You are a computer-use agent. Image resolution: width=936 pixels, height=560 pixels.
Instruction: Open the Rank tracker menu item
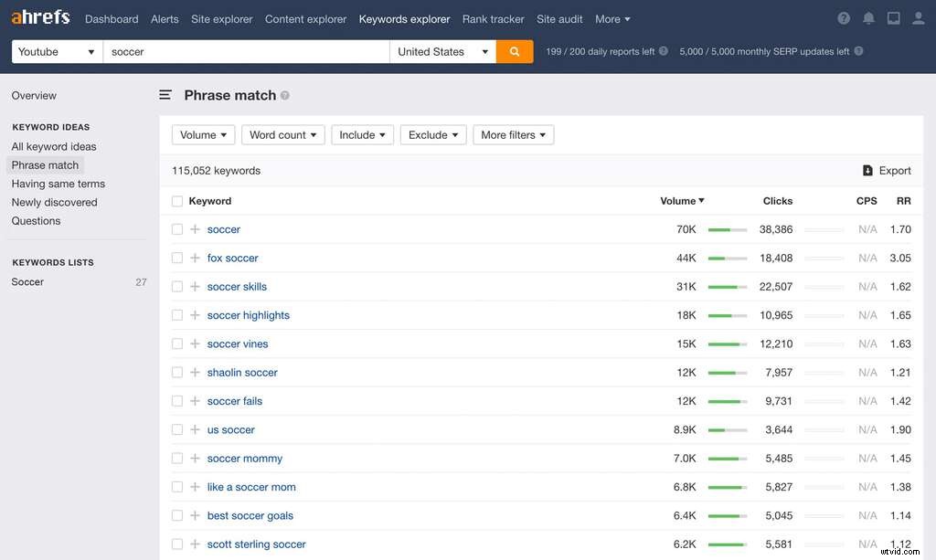pyautogui.click(x=493, y=18)
